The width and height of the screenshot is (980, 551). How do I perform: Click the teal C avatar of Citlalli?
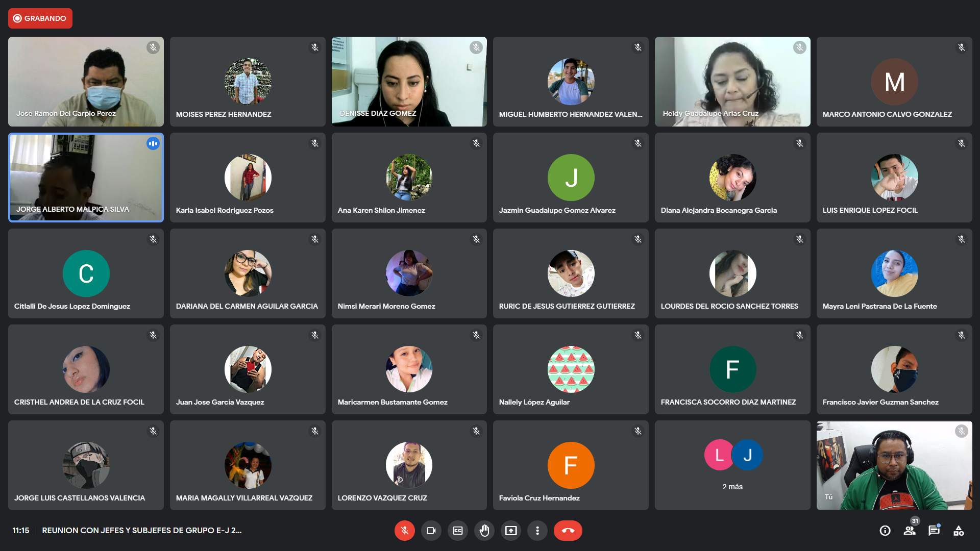coord(86,273)
